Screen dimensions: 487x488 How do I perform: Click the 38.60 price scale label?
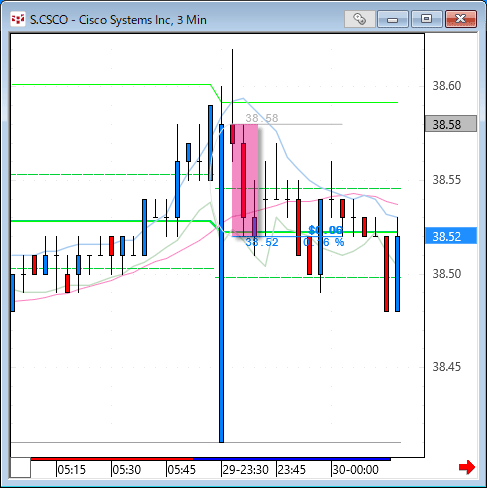click(447, 86)
